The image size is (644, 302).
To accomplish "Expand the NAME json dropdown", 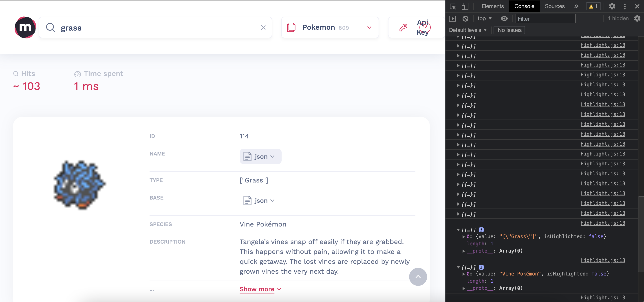I will point(260,157).
